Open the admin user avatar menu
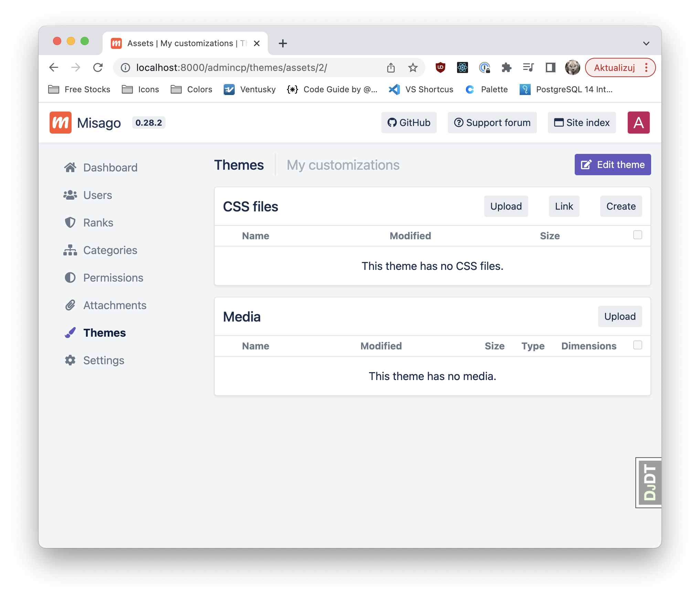 pos(638,123)
